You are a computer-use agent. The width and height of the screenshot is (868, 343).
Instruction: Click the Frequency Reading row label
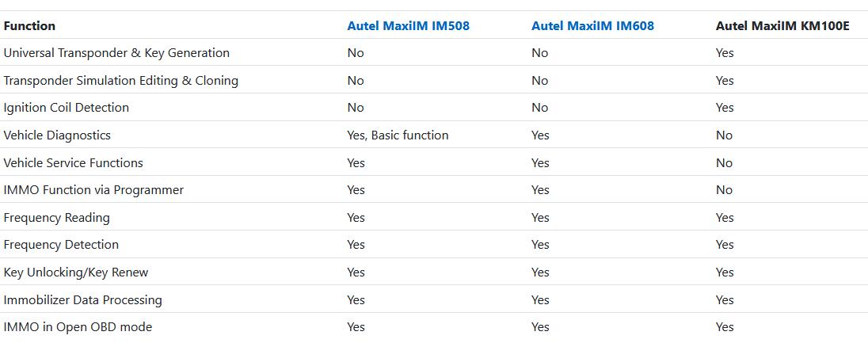56,217
